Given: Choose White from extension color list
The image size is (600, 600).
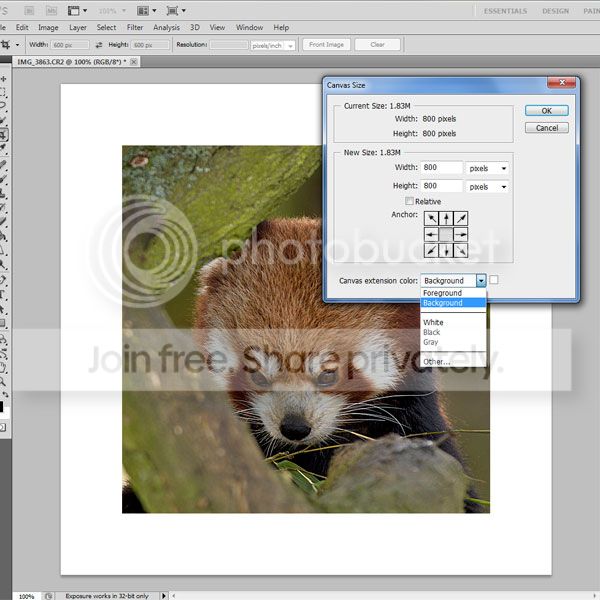Looking at the screenshot, I should [434, 322].
